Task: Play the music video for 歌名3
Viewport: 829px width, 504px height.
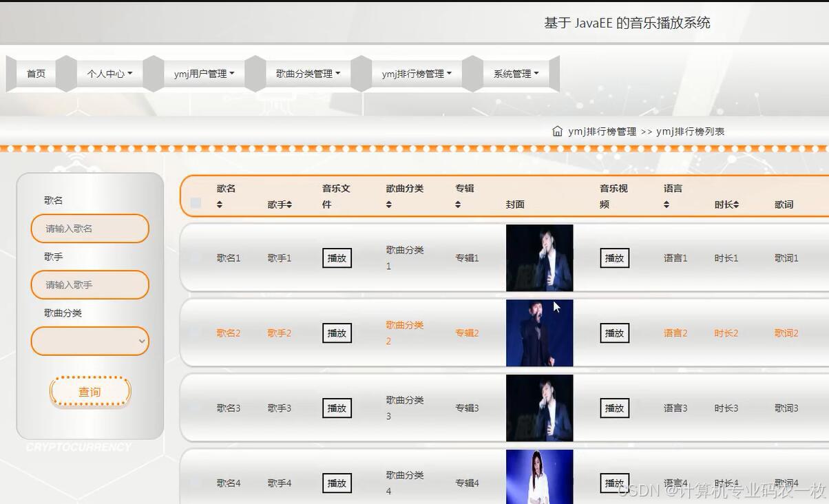Action: [614, 408]
